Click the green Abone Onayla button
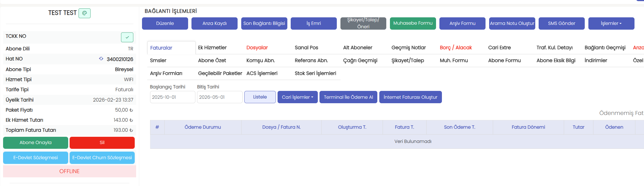Viewport: 644px width, 186px height. click(x=35, y=143)
